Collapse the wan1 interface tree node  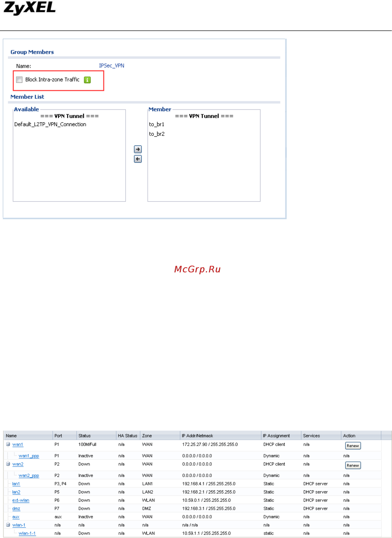tap(8, 444)
